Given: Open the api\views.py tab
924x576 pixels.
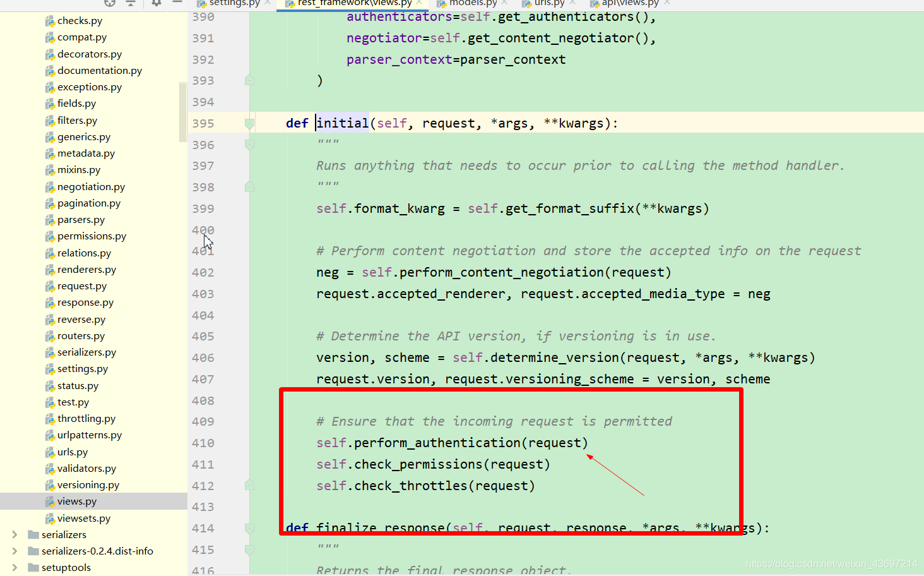Looking at the screenshot, I should (x=630, y=3).
